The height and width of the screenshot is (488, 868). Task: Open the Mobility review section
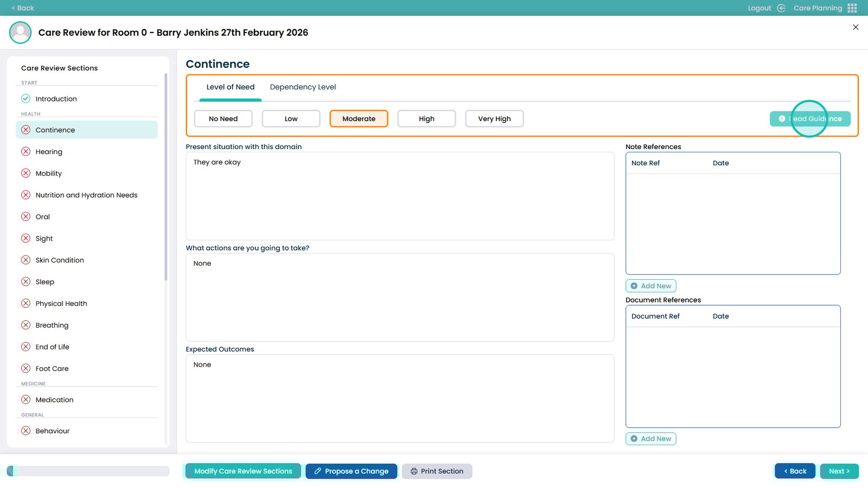(x=49, y=174)
